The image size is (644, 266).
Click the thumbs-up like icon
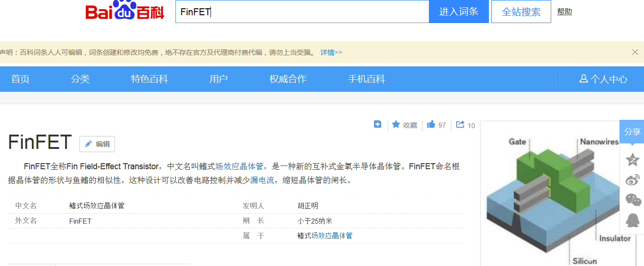click(431, 124)
